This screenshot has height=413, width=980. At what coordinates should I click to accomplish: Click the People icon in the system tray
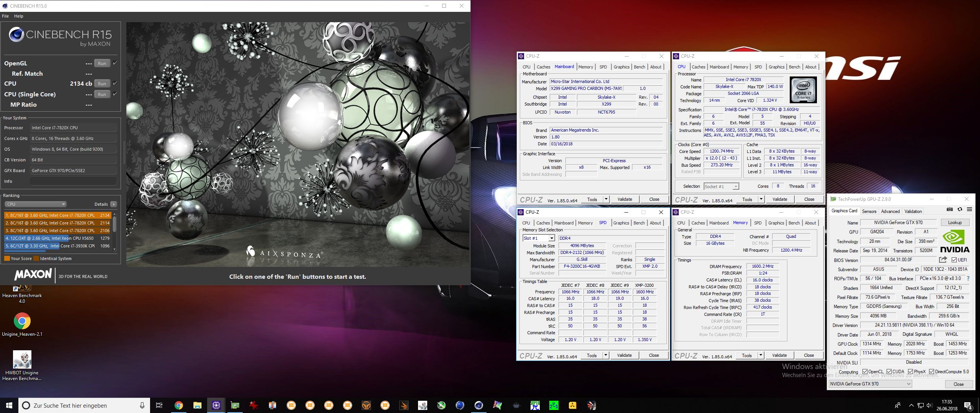click(x=898, y=405)
